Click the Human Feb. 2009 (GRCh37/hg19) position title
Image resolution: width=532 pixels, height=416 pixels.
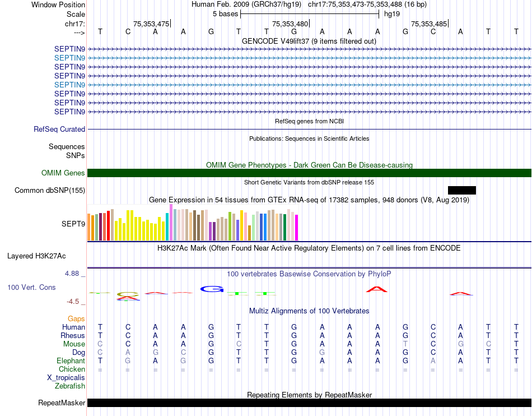pyautogui.click(x=246, y=4)
